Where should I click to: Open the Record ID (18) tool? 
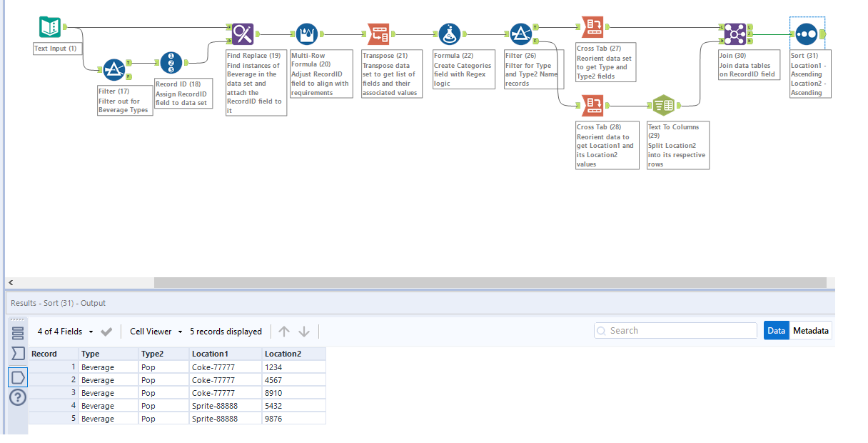(x=171, y=62)
